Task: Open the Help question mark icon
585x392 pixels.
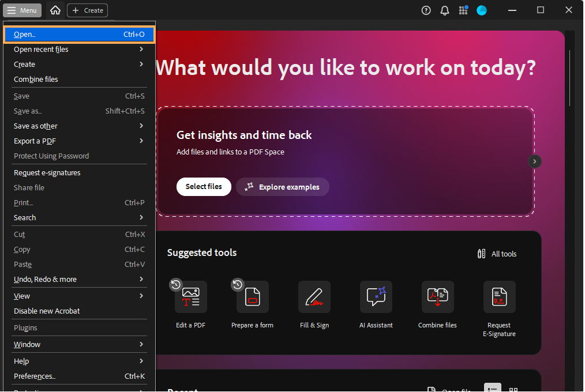Action: coord(426,10)
